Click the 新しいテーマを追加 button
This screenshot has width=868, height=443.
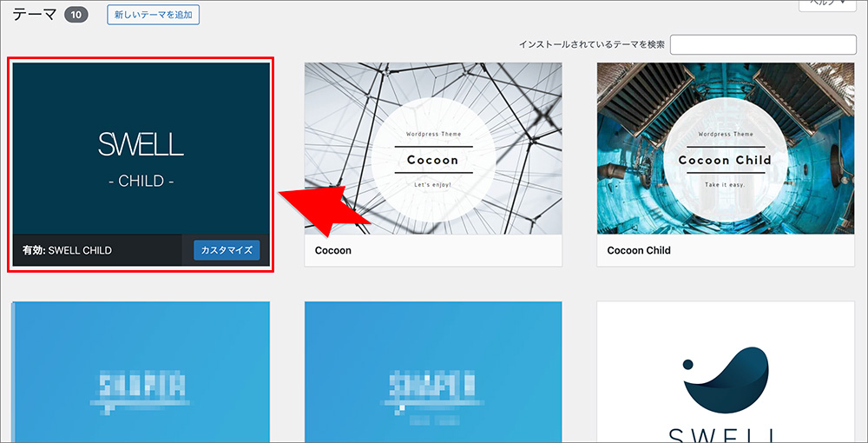(154, 15)
